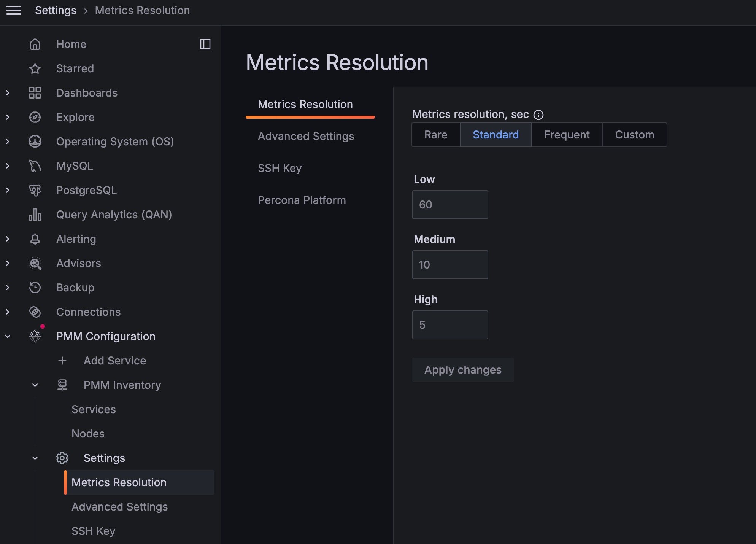The height and width of the screenshot is (544, 756).
Task: Click the hamburger menu icon
Action: (x=14, y=10)
